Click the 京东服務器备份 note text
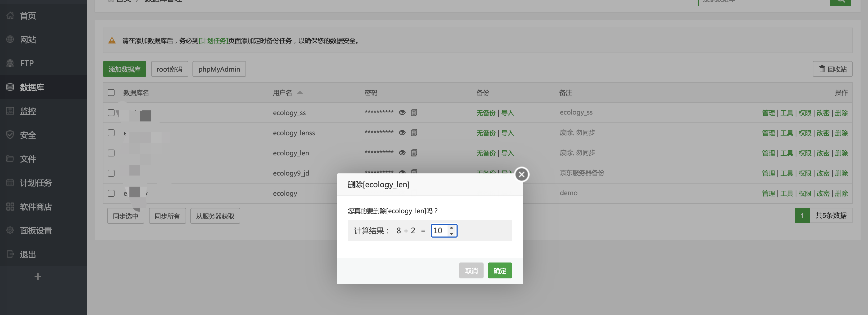The height and width of the screenshot is (315, 868). (x=582, y=173)
